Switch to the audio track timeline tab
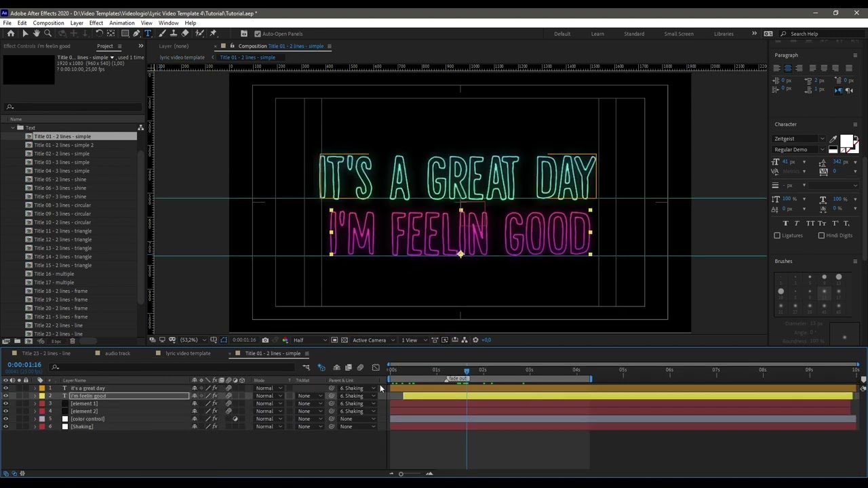This screenshot has width=868, height=488. pyautogui.click(x=117, y=353)
